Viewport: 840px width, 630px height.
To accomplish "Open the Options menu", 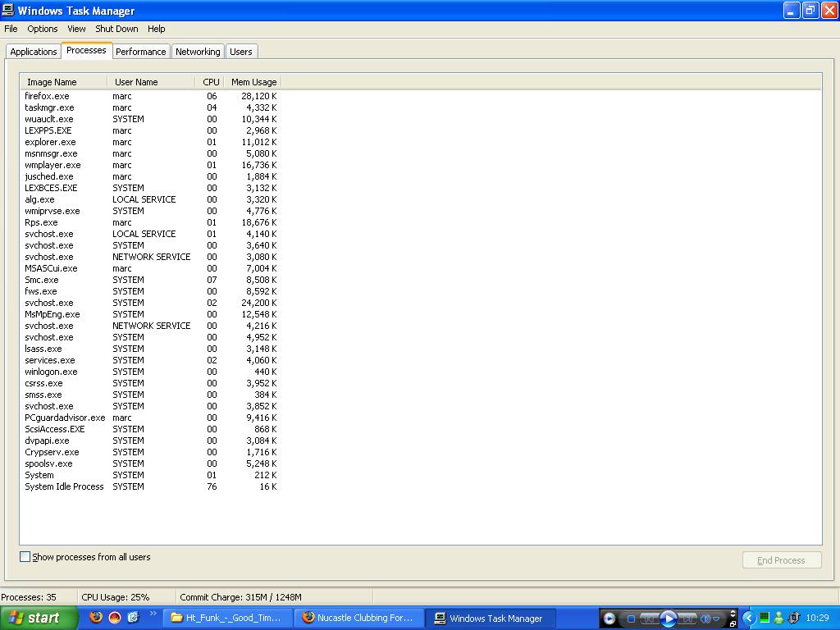I will [43, 29].
